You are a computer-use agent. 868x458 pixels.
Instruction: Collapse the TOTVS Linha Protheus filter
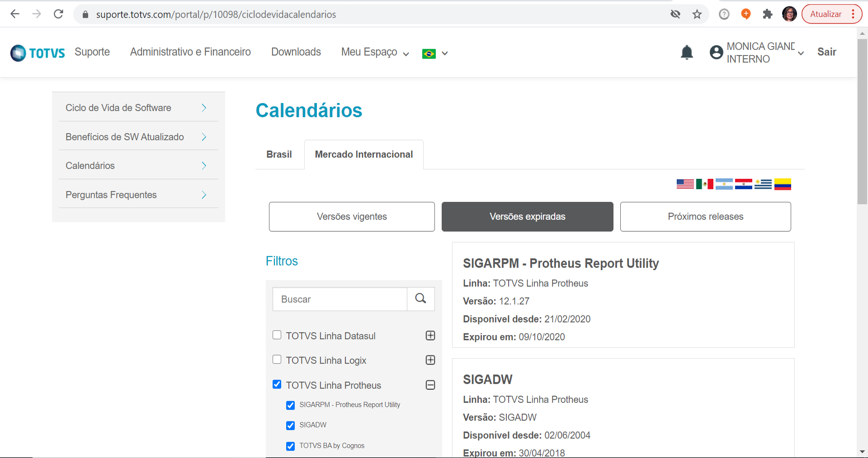coord(430,385)
